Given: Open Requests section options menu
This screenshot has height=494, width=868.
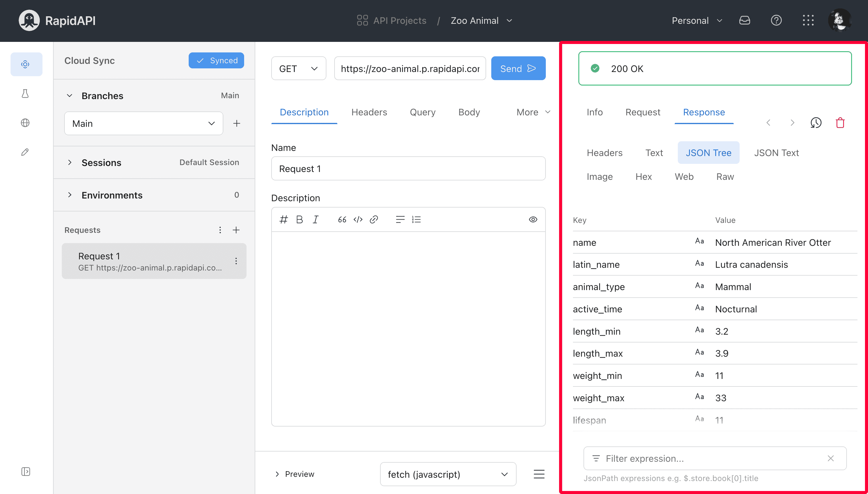Looking at the screenshot, I should pos(220,230).
